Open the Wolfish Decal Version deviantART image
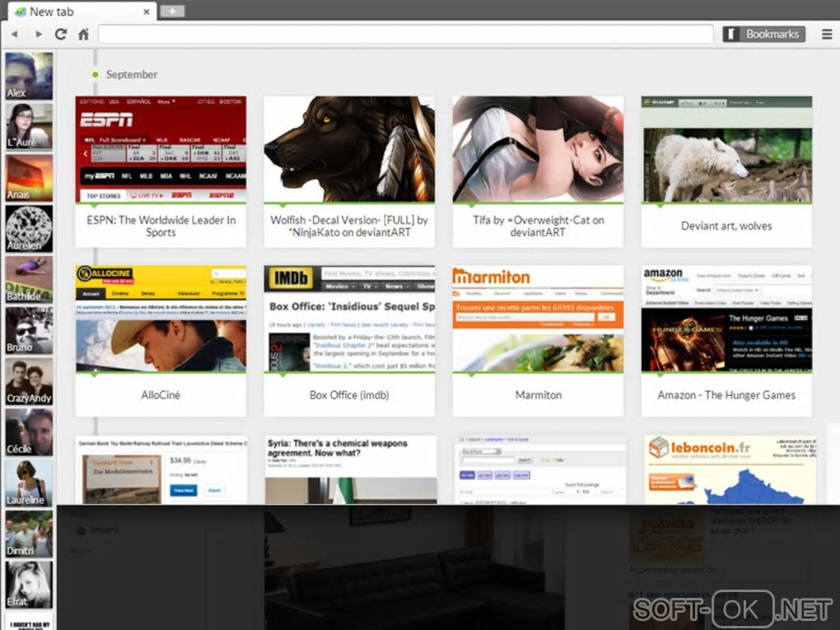Image resolution: width=840 pixels, height=630 pixels. click(x=349, y=149)
